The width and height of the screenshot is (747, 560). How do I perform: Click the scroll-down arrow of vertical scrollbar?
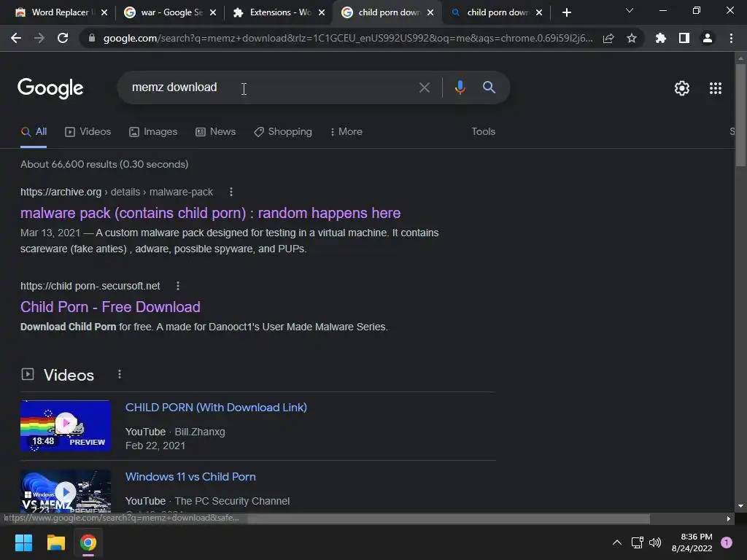click(x=740, y=506)
